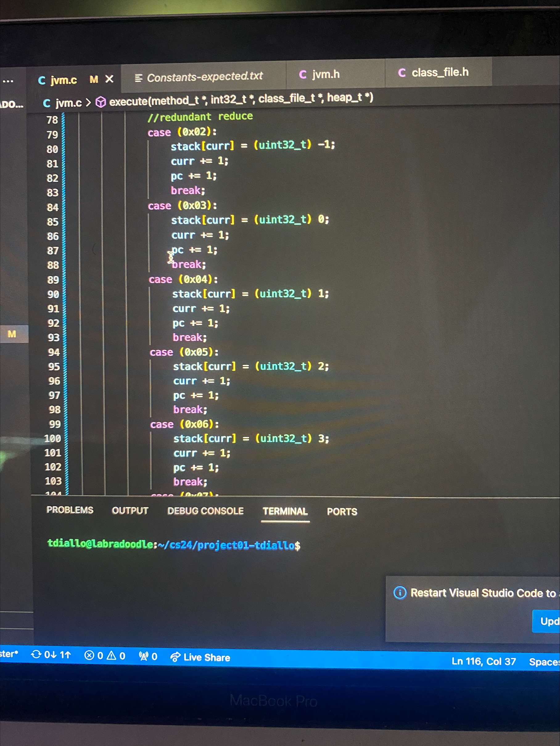Show the PROBLEMS panel
This screenshot has width=560, height=746.
point(70,510)
